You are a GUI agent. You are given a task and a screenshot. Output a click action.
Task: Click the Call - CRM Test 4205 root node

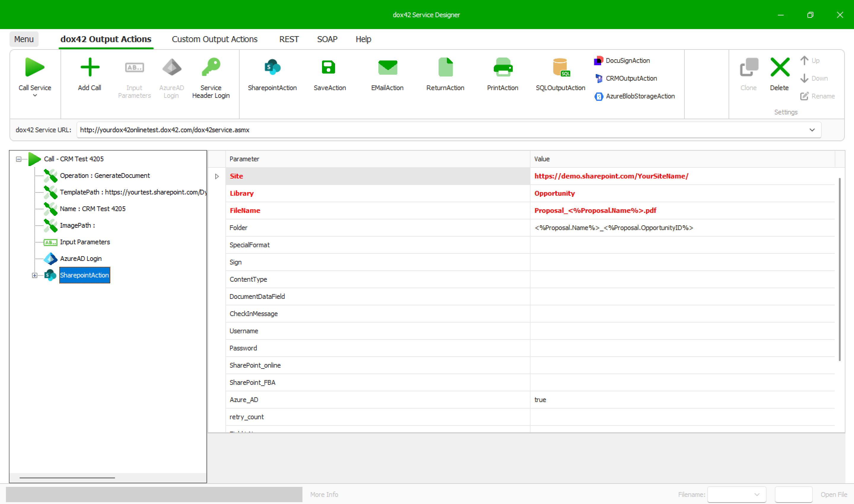coord(74,159)
